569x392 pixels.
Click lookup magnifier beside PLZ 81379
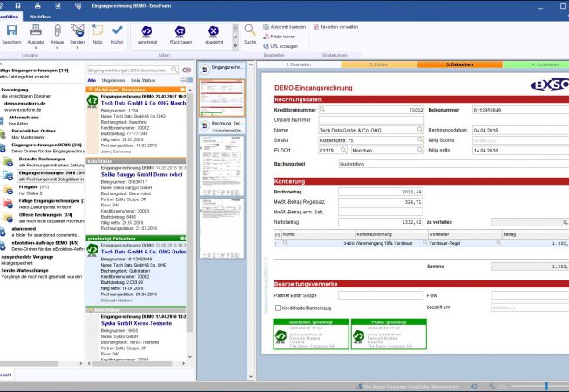tap(343, 150)
